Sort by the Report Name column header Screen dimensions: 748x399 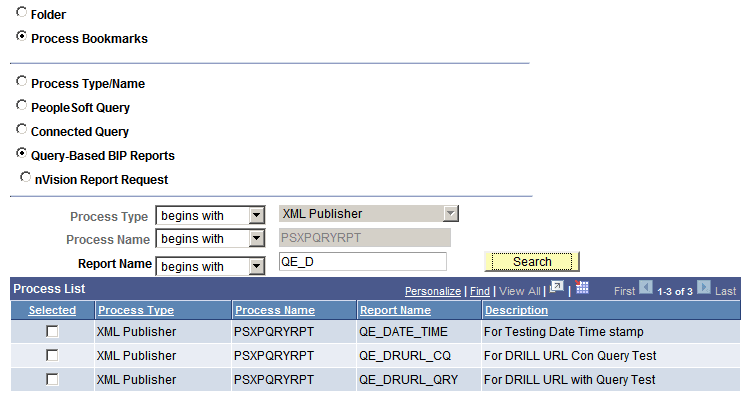(395, 310)
